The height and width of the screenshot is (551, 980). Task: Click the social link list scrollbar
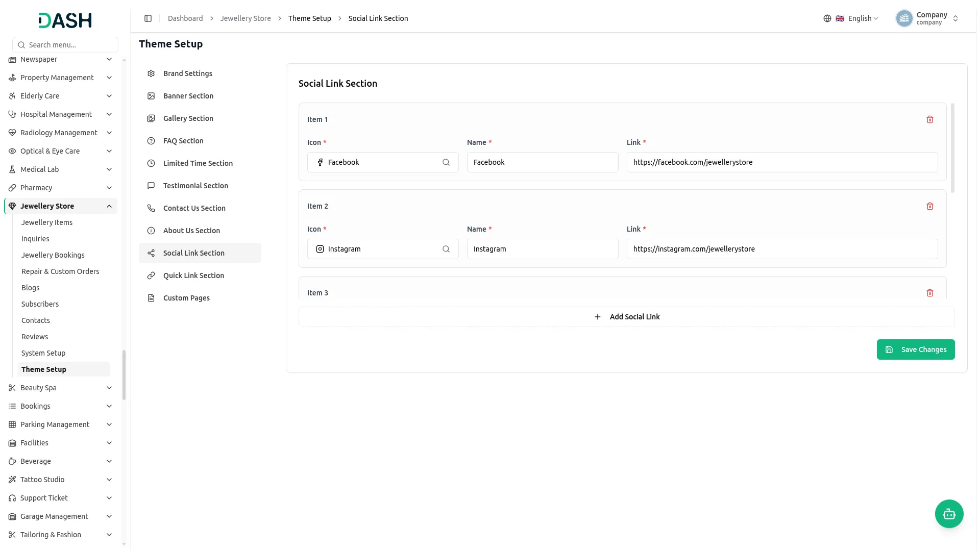[952, 148]
